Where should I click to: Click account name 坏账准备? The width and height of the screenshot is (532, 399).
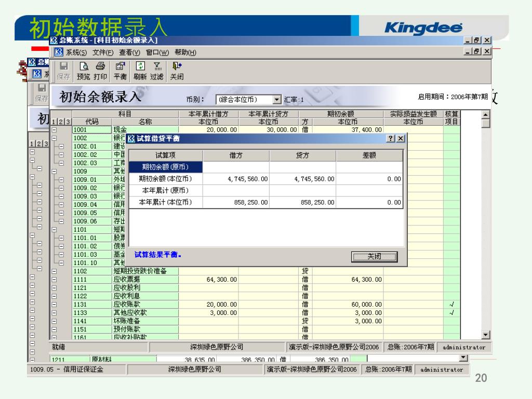point(127,321)
